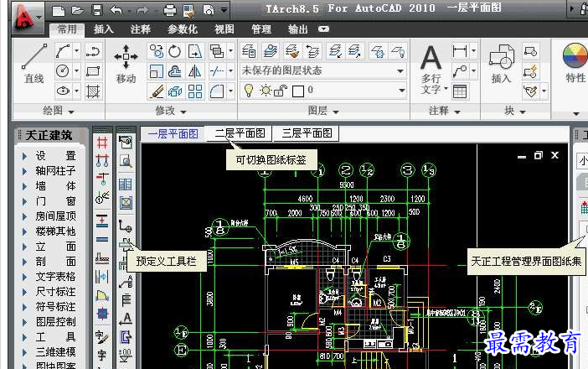
Task: Open the Manage (管理) ribbon tab
Action: pyautogui.click(x=261, y=29)
